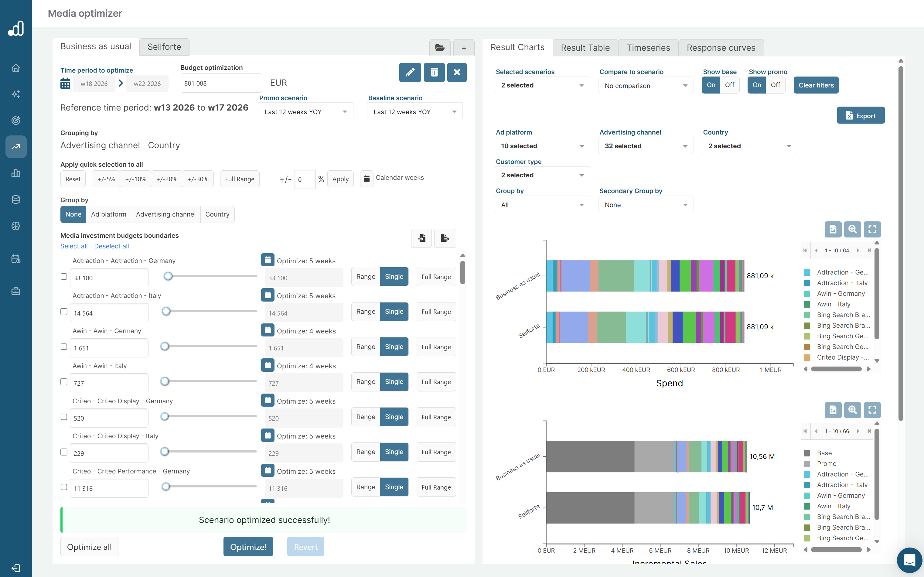Click the calendar icon by time period
The image size is (924, 577).
[65, 83]
